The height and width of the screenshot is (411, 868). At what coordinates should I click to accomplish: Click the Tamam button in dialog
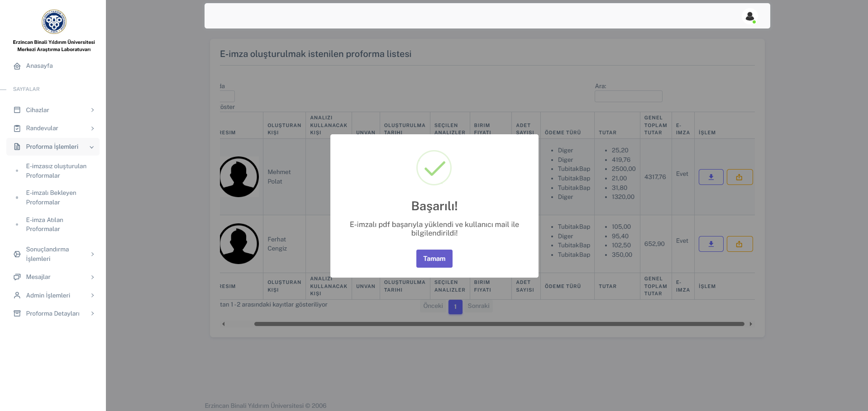[434, 259]
